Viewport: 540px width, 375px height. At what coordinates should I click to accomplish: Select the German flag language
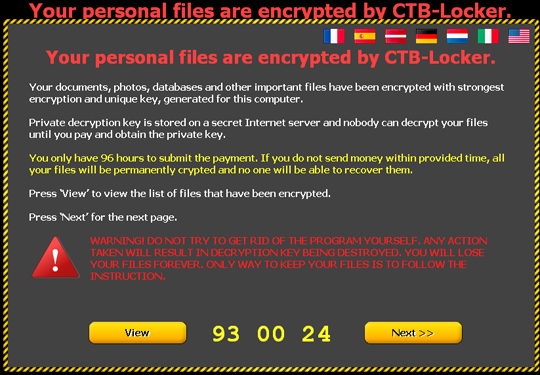[426, 36]
